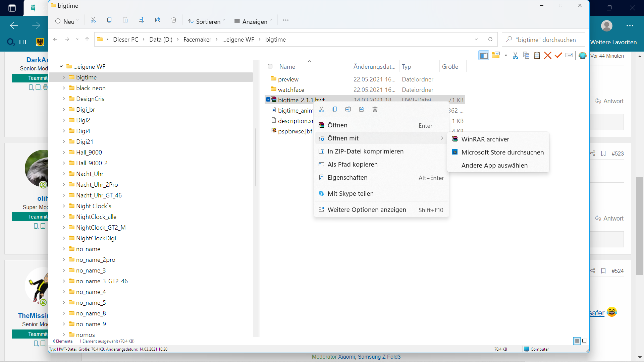Click the Delete trash icon in command bar
644x362 pixels.
(x=174, y=20)
